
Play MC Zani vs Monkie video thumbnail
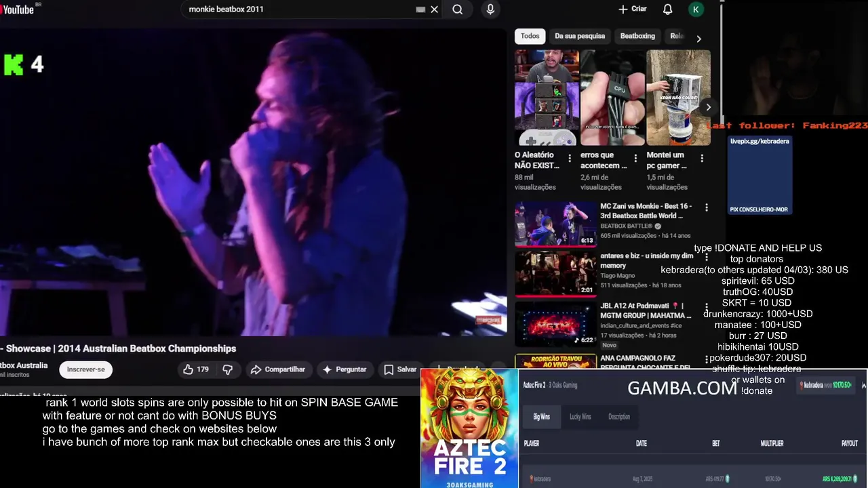pyautogui.click(x=555, y=223)
